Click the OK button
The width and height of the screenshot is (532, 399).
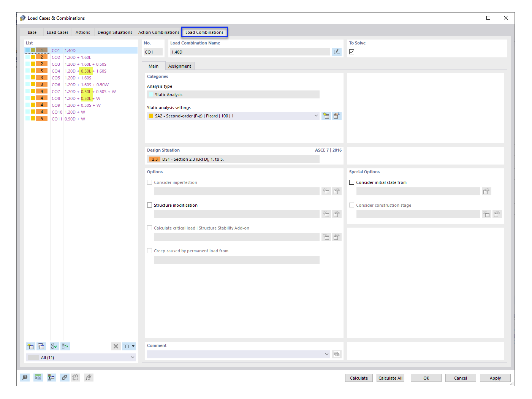(x=426, y=378)
